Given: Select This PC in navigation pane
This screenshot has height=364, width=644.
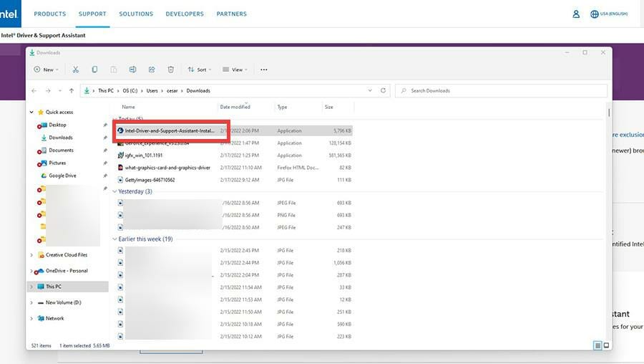Looking at the screenshot, I should [54, 287].
